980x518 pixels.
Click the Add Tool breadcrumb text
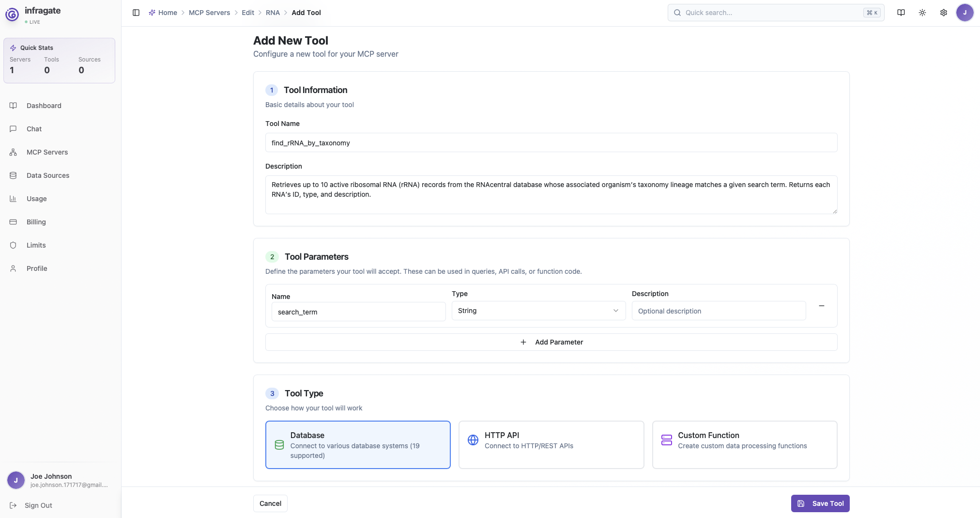point(306,13)
